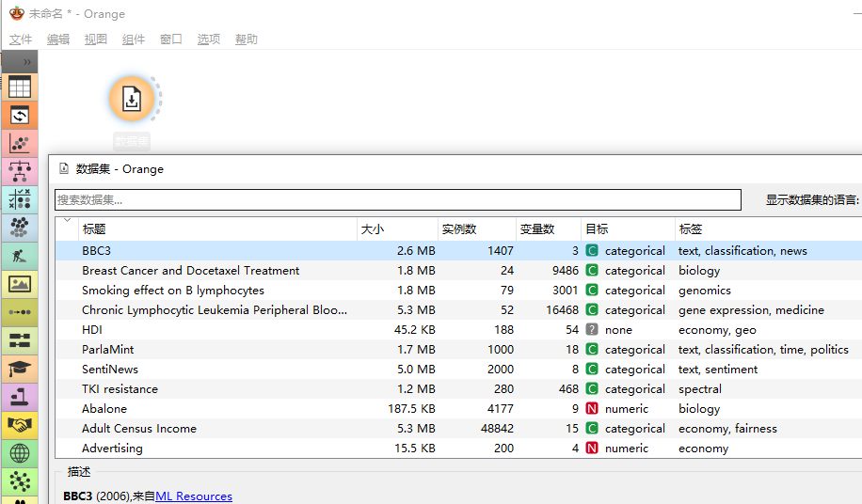Open the 帮助 menu
The height and width of the screenshot is (504, 862).
(247, 39)
